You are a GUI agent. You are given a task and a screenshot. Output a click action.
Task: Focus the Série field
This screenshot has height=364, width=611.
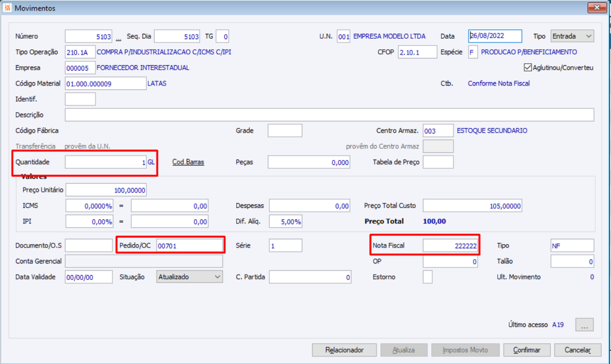tap(285, 246)
